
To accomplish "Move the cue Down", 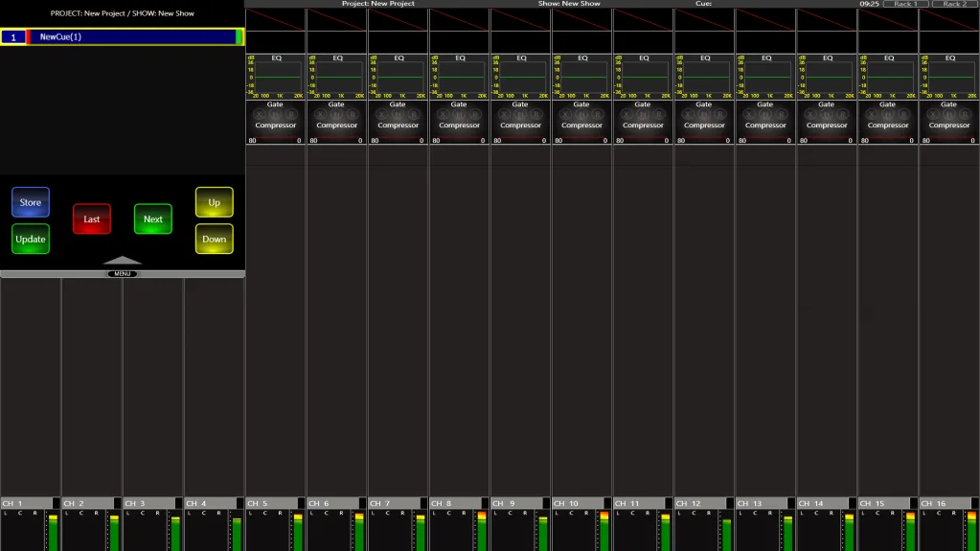I will [x=214, y=239].
